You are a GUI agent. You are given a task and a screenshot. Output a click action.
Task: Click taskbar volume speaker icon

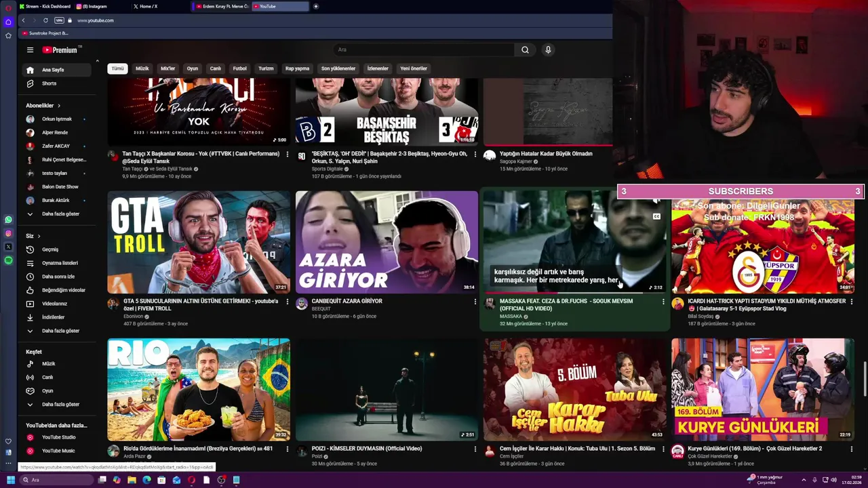click(x=834, y=480)
